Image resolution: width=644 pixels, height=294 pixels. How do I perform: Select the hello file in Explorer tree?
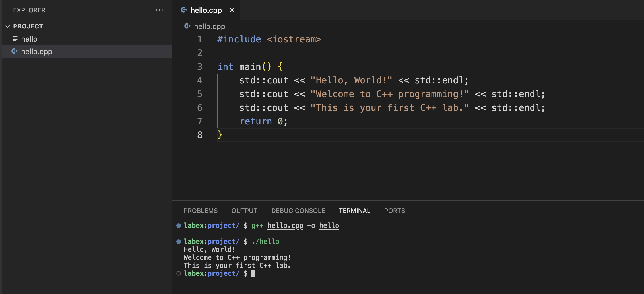coord(29,39)
